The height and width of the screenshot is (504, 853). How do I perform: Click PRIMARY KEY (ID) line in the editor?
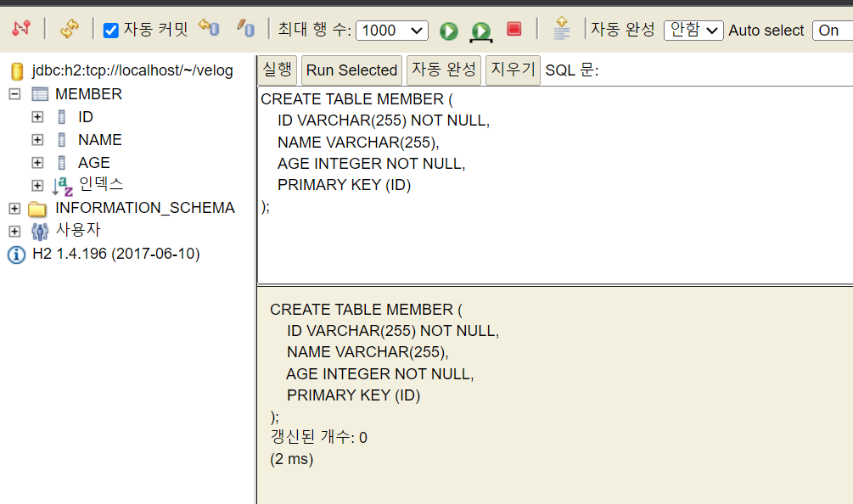click(344, 185)
